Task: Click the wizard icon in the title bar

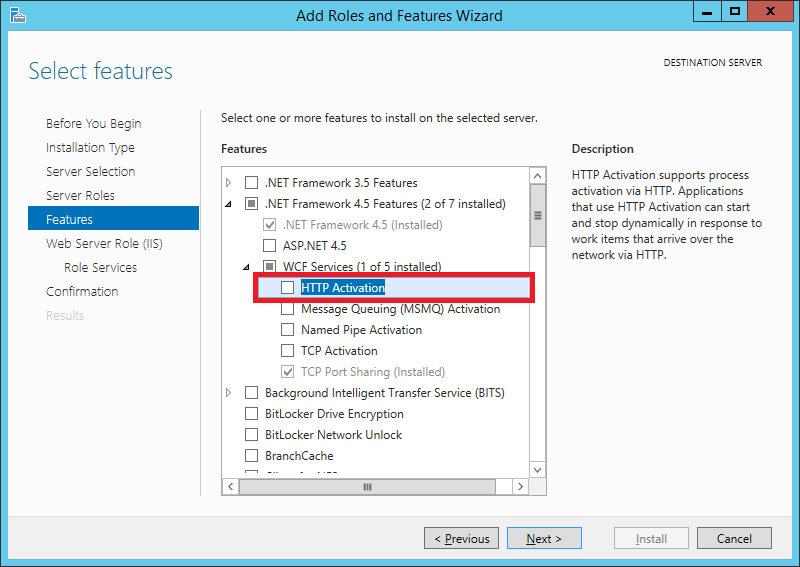Action: 17,15
